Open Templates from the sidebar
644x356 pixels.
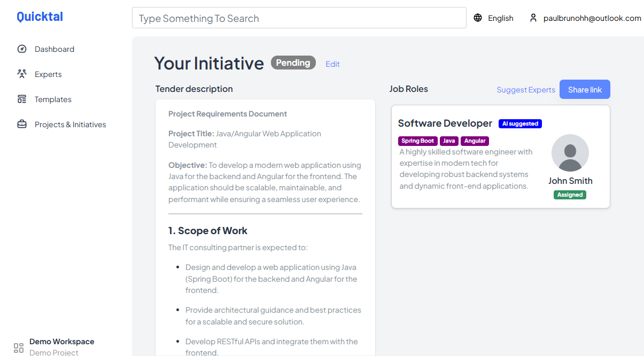click(x=53, y=99)
